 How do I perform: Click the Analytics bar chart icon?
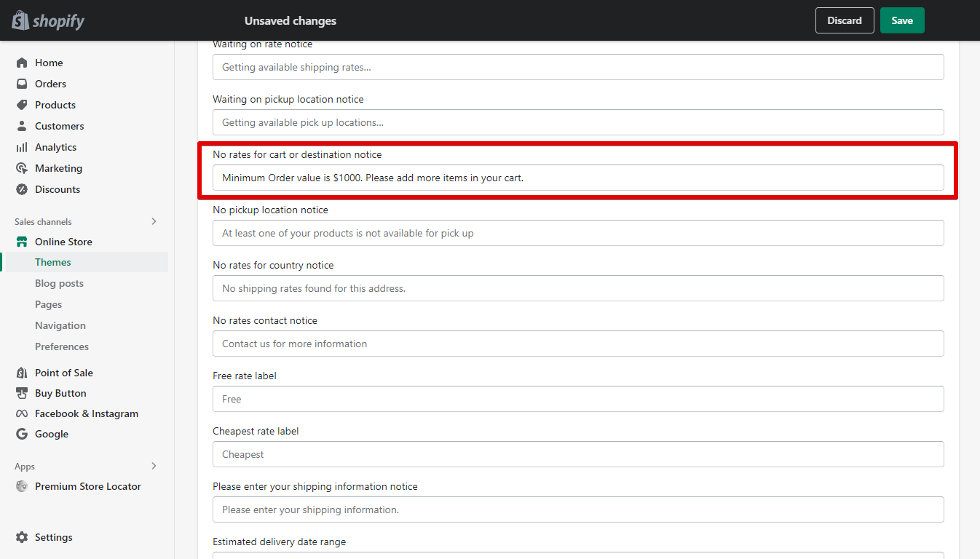(22, 147)
